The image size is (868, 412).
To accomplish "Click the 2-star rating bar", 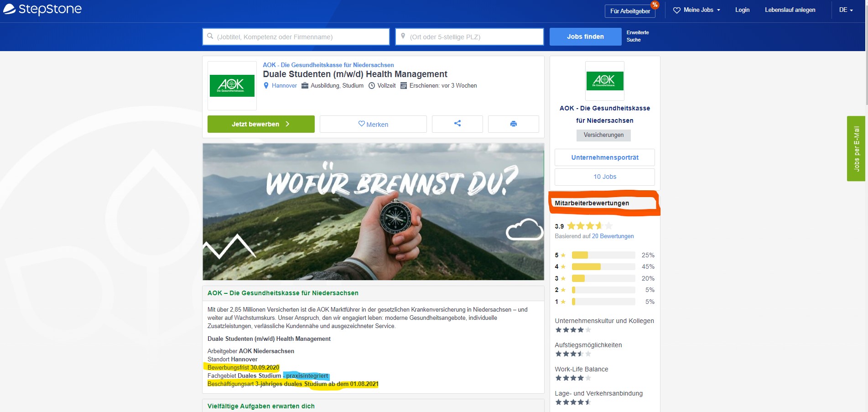I will tap(603, 290).
